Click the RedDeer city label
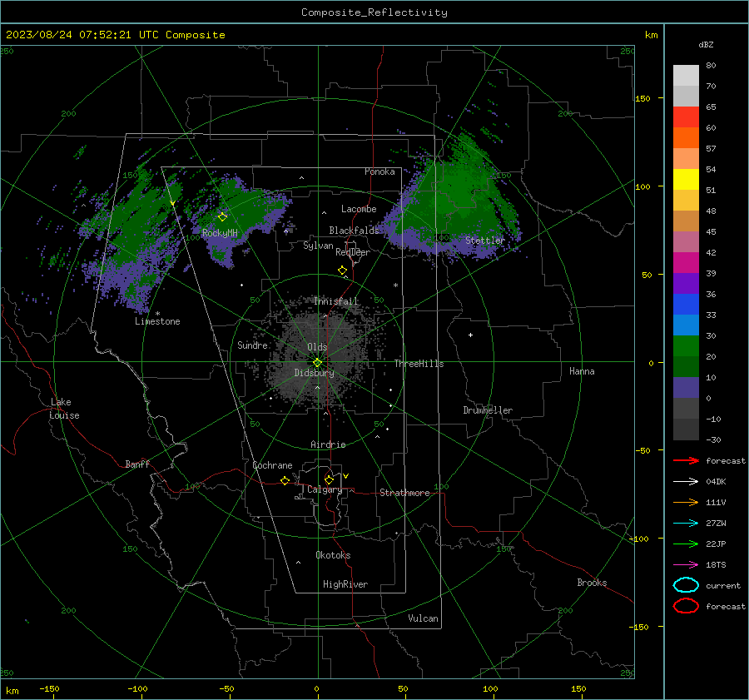 click(353, 252)
